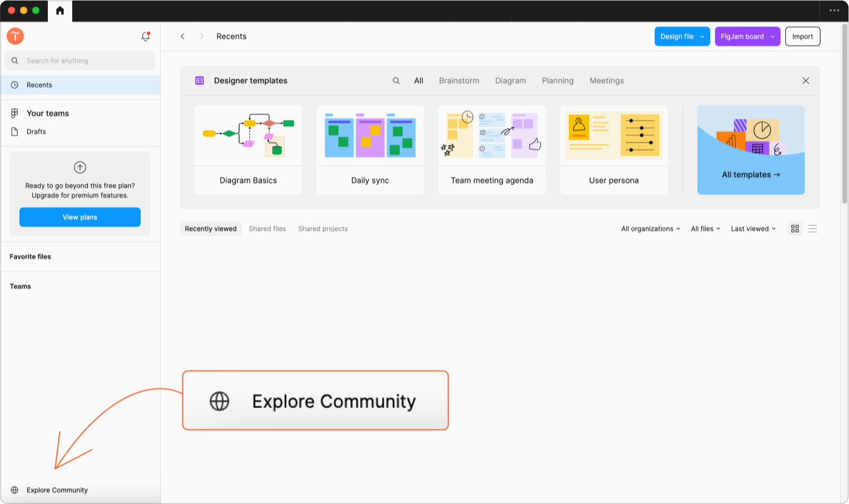Select the Diagram templates tab
849x504 pixels.
point(511,81)
